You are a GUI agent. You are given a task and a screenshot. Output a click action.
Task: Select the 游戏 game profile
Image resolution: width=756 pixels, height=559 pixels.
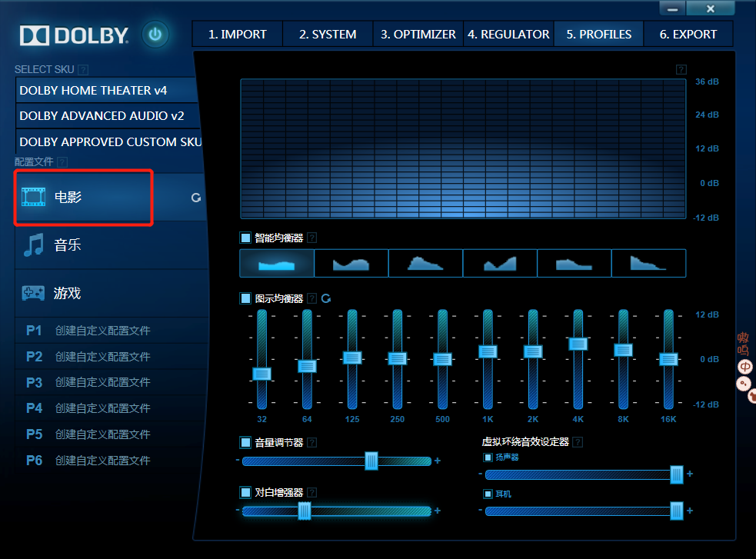pyautogui.click(x=111, y=293)
